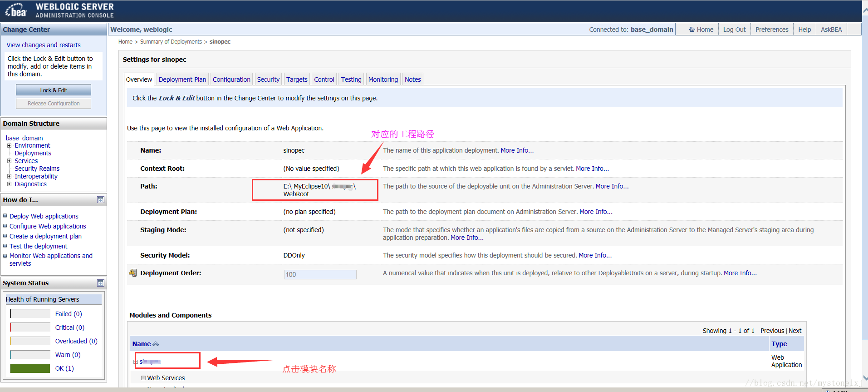Open More Info for Deployment Plan
The width and height of the screenshot is (868, 392).
596,212
